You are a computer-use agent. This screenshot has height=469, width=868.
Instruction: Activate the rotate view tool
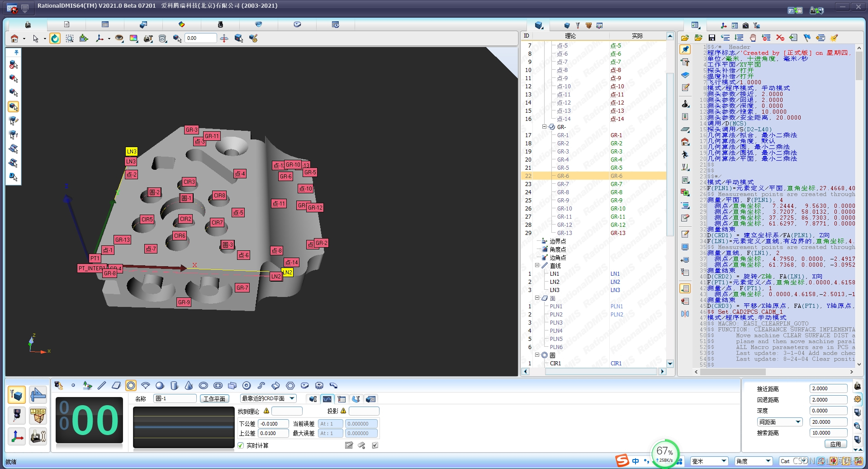pyautogui.click(x=55, y=38)
